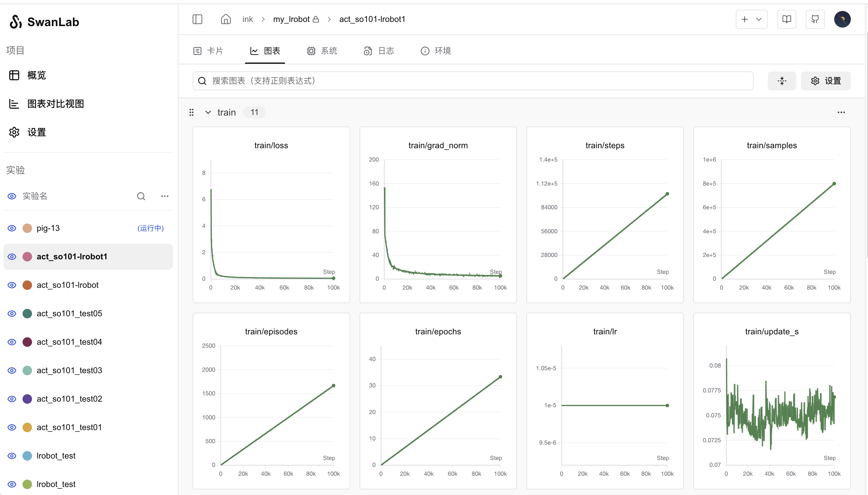The width and height of the screenshot is (868, 495).
Task: Hide the act_so101_test01 experiment
Action: [12, 427]
